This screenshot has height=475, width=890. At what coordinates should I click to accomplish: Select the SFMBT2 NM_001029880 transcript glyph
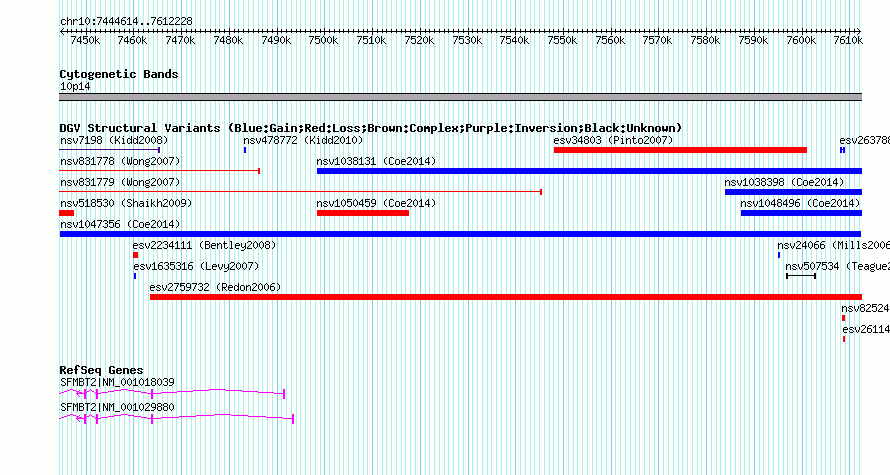pyautogui.click(x=177, y=418)
